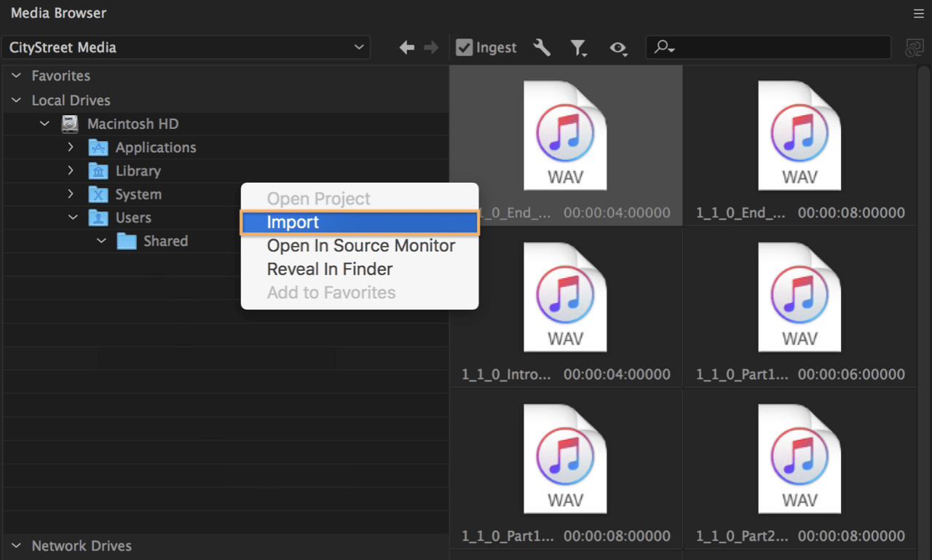Click the filter media types funnel icon
Image resolution: width=932 pixels, height=560 pixels.
(579, 47)
